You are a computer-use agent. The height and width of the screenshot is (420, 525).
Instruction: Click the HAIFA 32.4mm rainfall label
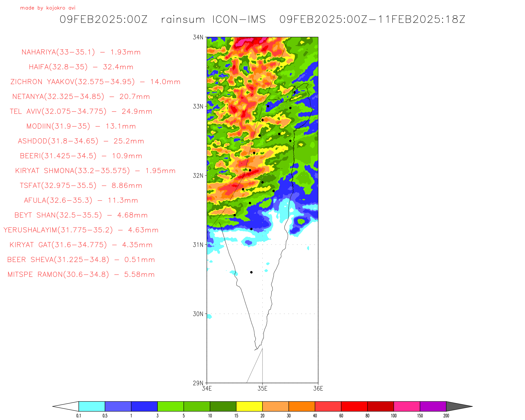(x=81, y=67)
